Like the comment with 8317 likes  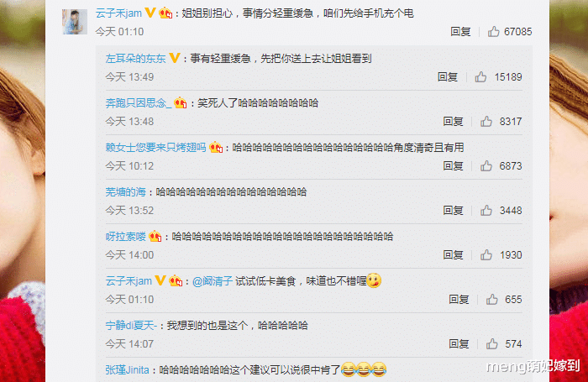coord(486,121)
